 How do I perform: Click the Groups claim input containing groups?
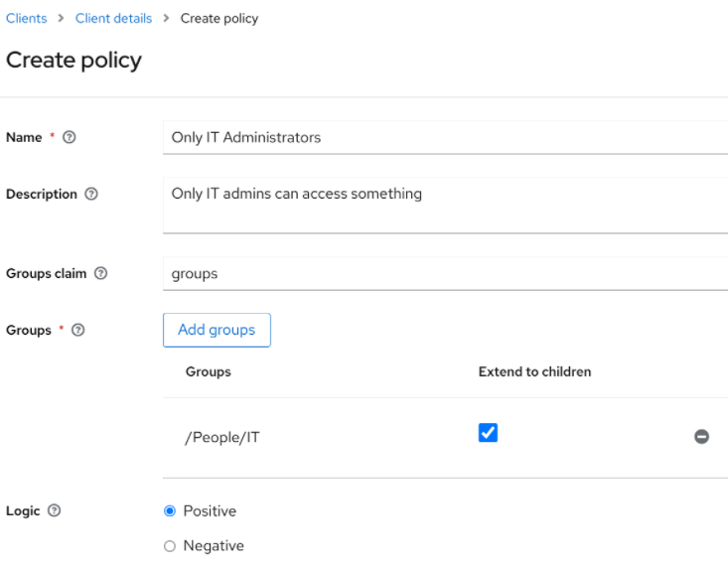444,274
